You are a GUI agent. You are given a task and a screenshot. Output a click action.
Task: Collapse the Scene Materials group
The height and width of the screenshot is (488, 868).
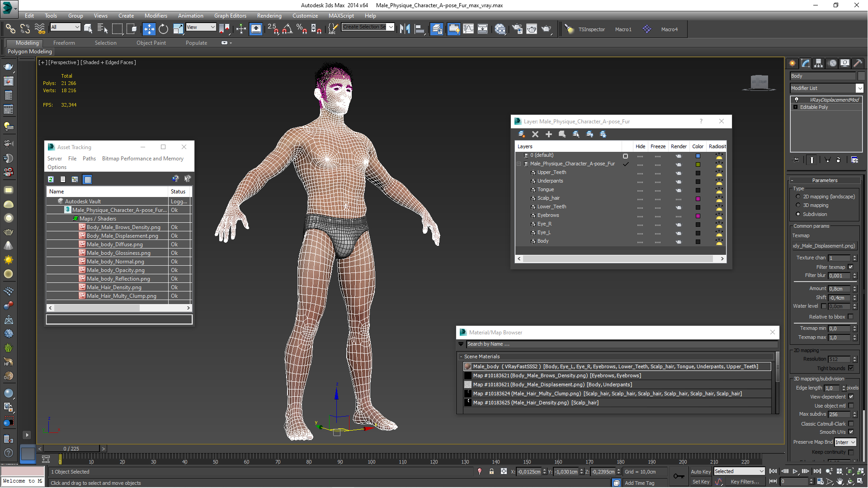(x=461, y=357)
